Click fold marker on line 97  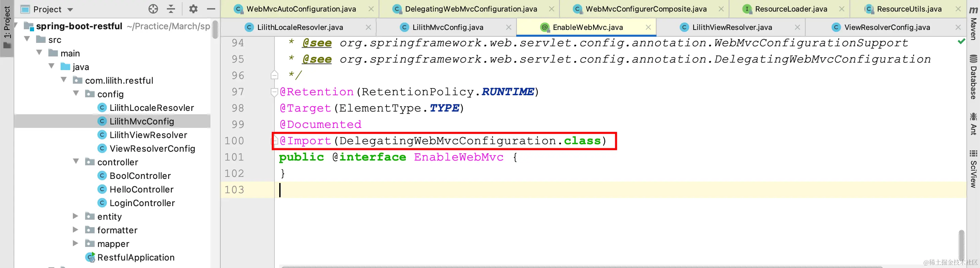(x=274, y=92)
